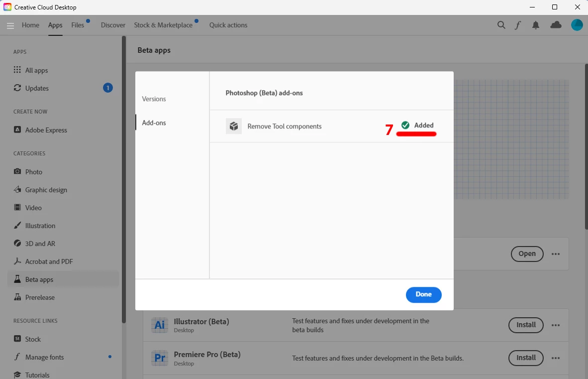The height and width of the screenshot is (379, 588).
Task: Maximize the Creative Cloud Desktop window
Action: 555,7
